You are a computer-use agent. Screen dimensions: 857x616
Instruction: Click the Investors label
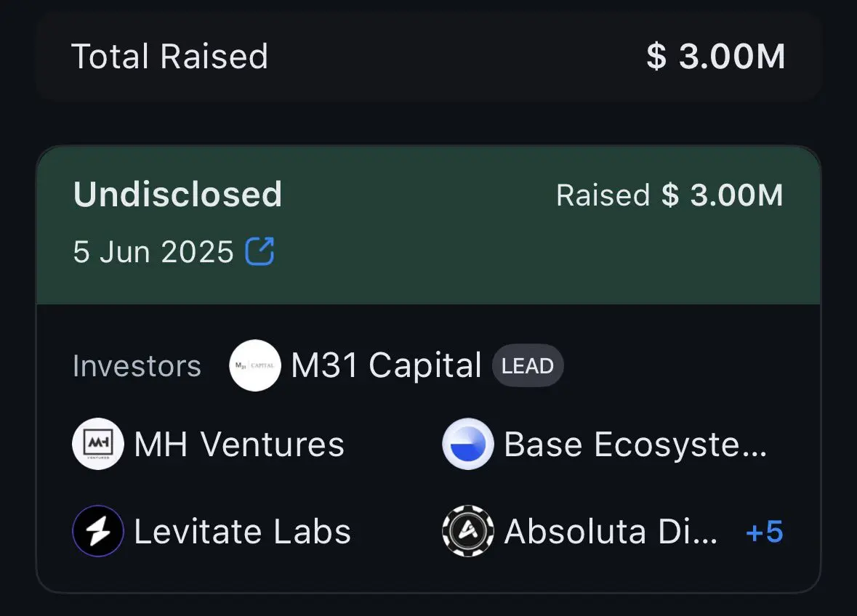[137, 366]
